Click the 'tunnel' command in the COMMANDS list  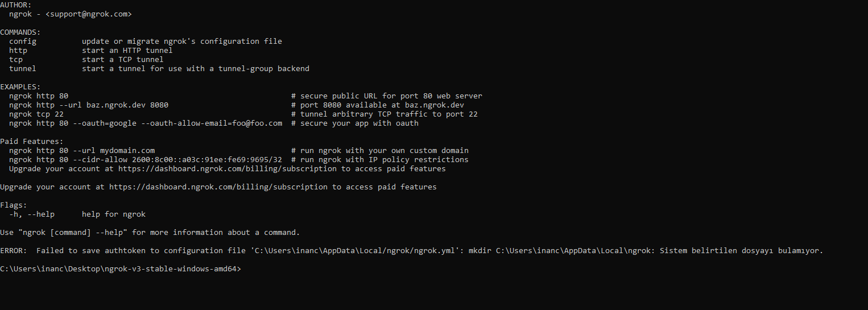pos(23,69)
